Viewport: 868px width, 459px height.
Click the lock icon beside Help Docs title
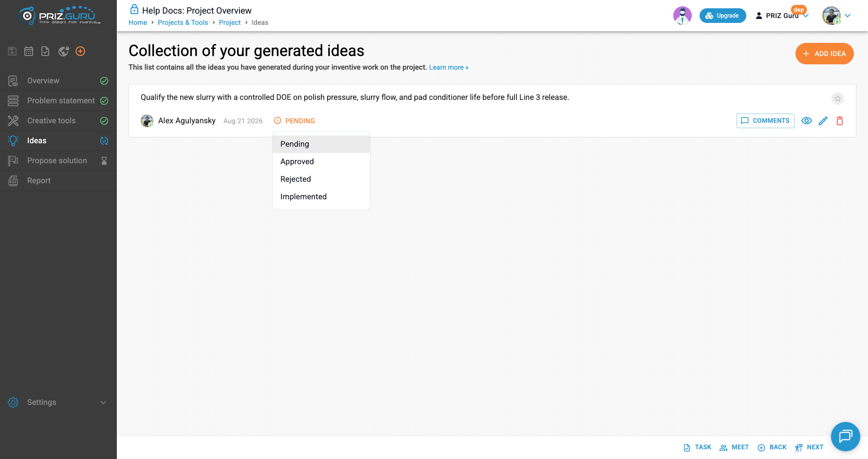134,9
